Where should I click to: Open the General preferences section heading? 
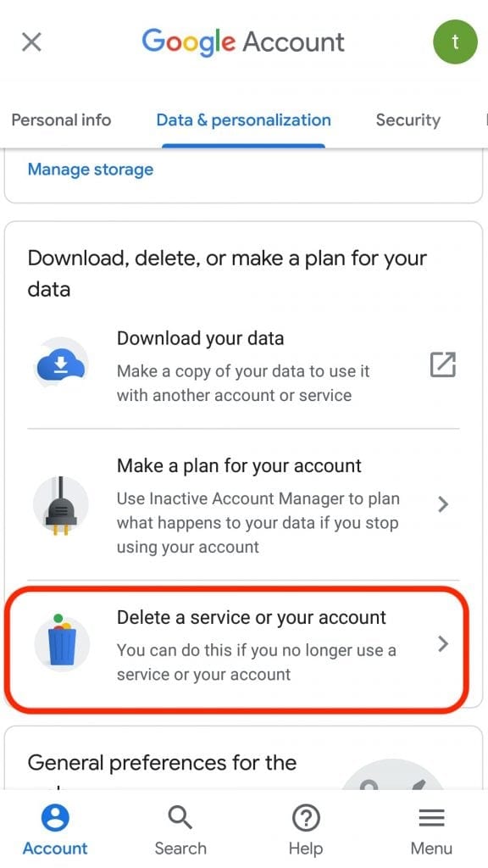tap(162, 763)
